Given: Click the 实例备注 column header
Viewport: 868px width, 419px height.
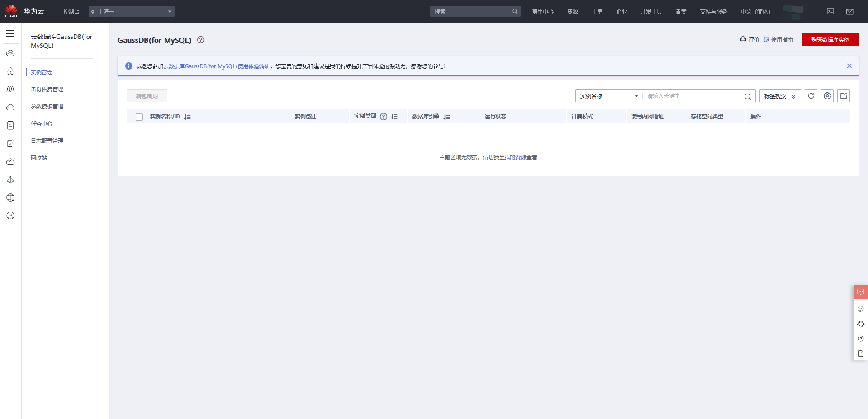Looking at the screenshot, I should tap(306, 117).
